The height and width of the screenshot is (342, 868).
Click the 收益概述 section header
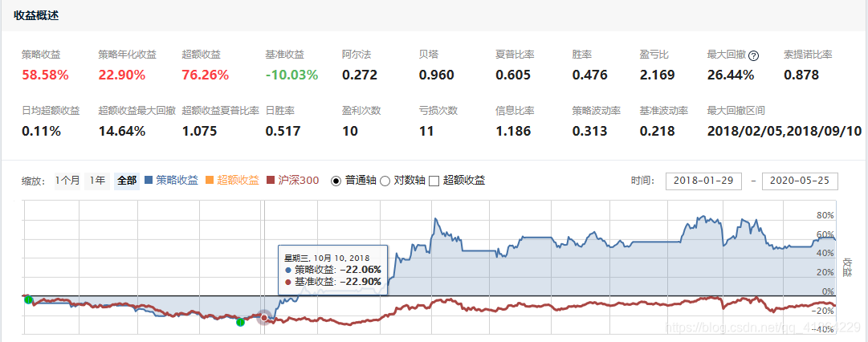(x=37, y=15)
